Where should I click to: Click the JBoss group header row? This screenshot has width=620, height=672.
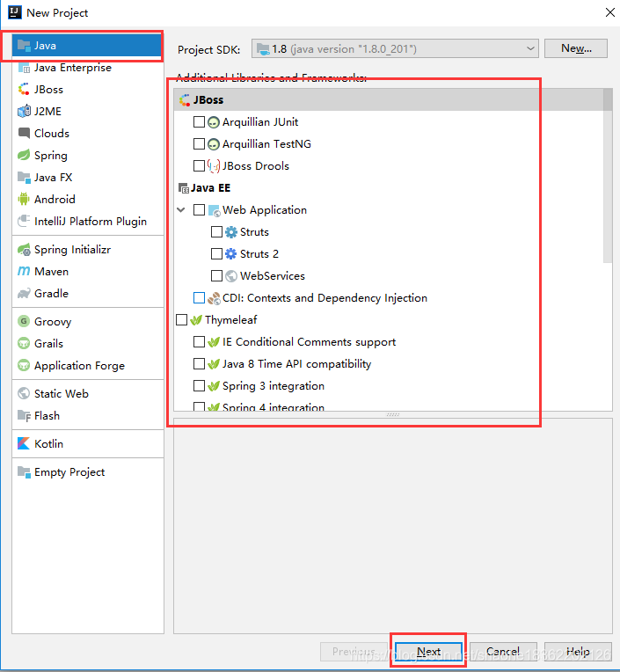tap(388, 100)
